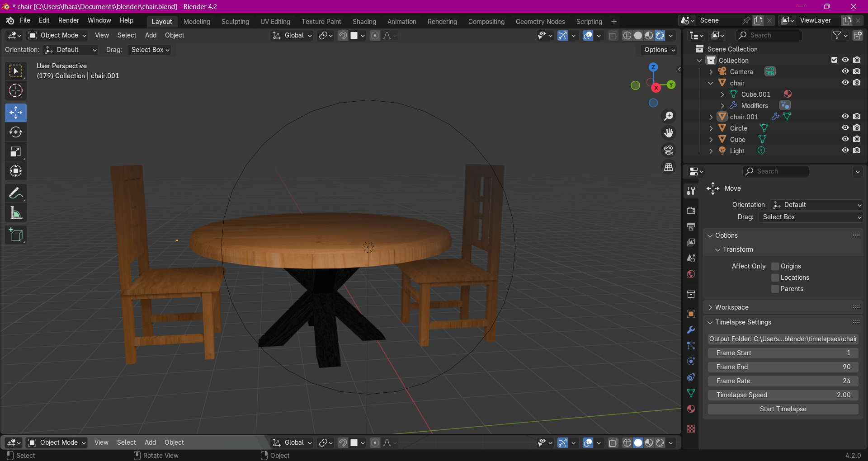Uncheck the Collection exclude checkbox
Viewport: 868px width, 461px height.
point(834,60)
